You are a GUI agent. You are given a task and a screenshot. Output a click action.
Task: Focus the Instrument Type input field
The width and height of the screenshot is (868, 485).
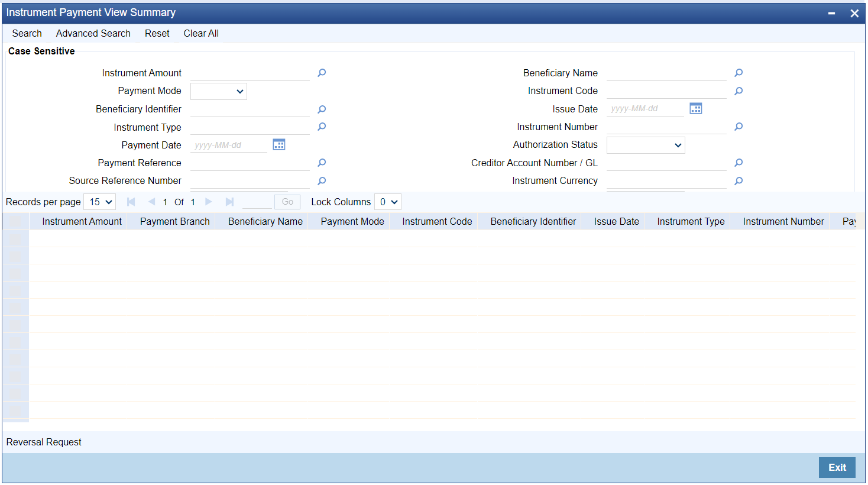pyautogui.click(x=250, y=127)
